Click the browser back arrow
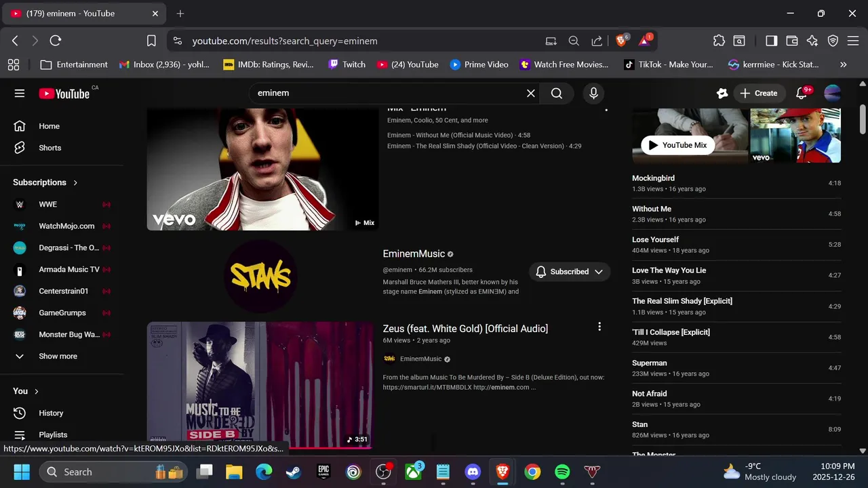868x488 pixels. (x=15, y=41)
